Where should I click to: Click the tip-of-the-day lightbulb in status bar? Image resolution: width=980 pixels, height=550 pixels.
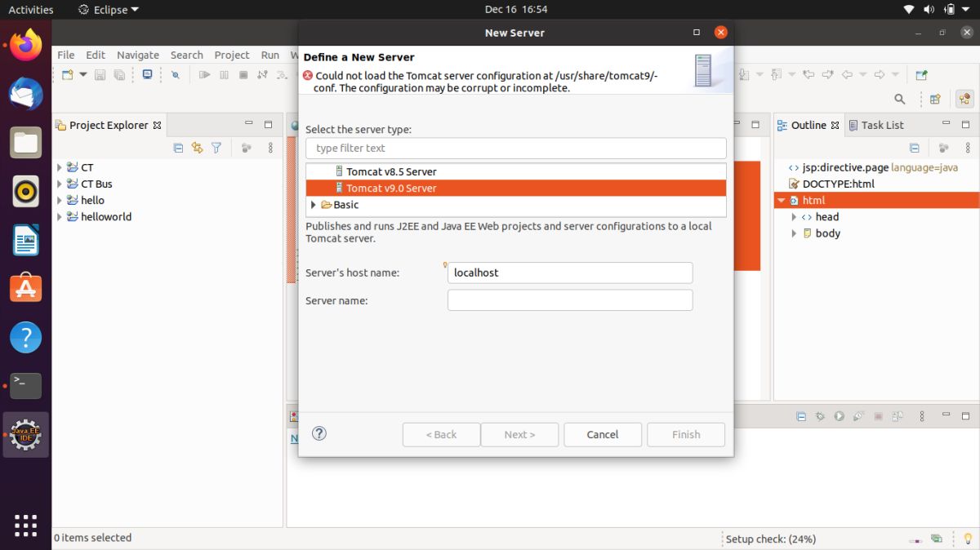click(969, 539)
